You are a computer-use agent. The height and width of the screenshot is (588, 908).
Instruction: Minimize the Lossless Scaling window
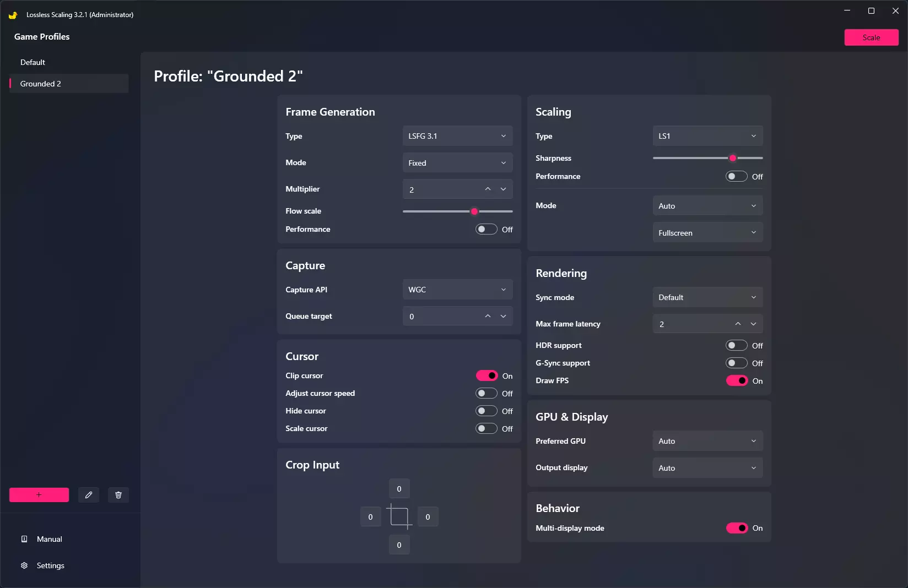847,11
